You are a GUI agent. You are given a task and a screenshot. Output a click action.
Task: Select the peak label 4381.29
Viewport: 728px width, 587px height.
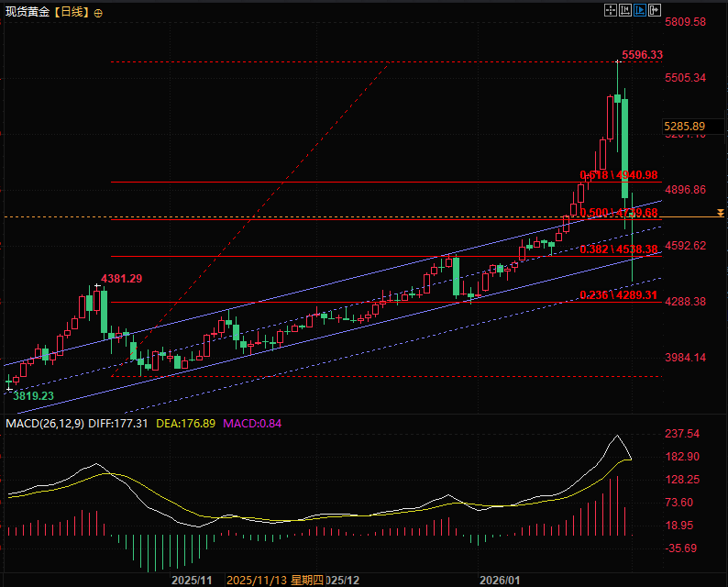click(122, 279)
